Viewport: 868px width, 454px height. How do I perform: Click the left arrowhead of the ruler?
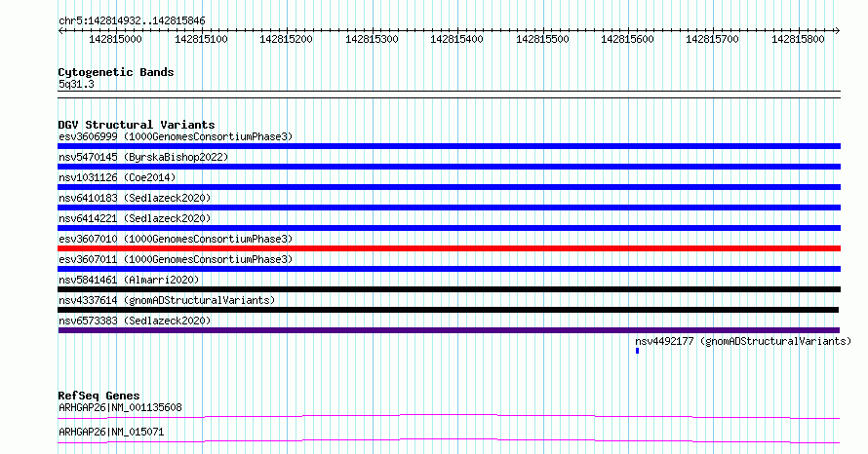point(60,31)
